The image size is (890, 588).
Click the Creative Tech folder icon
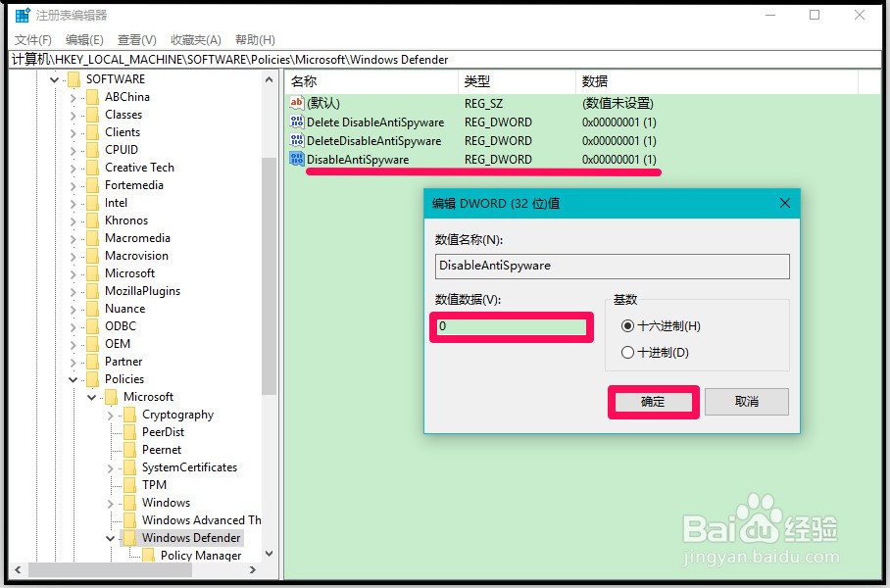92,168
